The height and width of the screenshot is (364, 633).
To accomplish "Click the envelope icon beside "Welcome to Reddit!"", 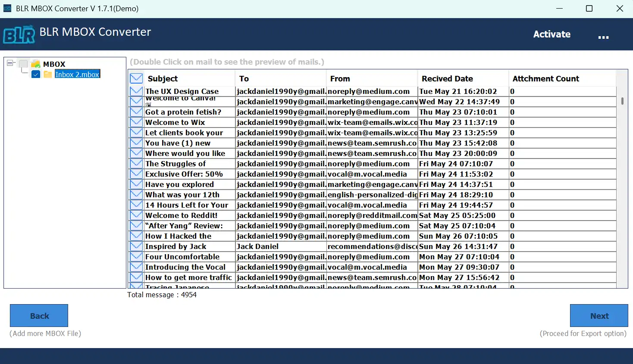I will pyautogui.click(x=136, y=215).
